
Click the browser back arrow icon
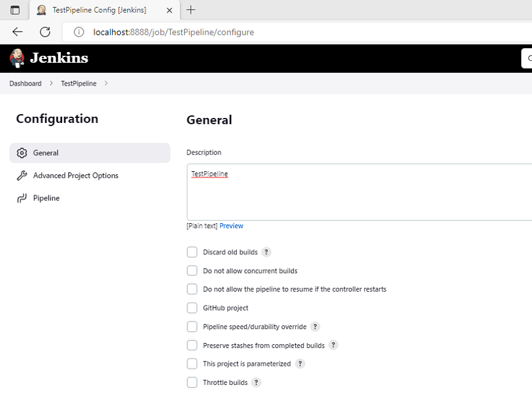point(17,32)
